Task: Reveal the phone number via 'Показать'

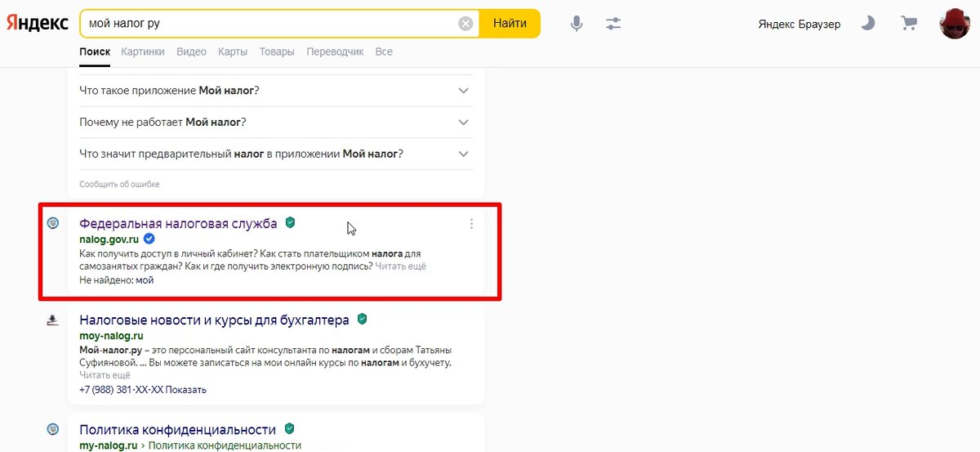Action: point(185,390)
